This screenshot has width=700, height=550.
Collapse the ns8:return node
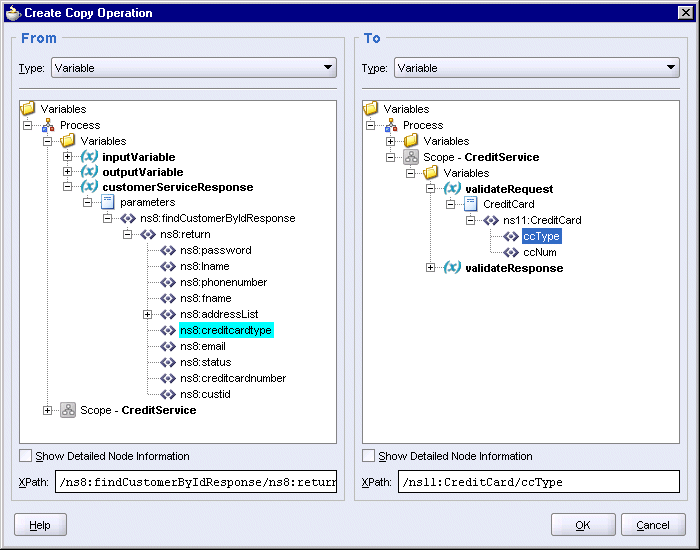(x=128, y=234)
